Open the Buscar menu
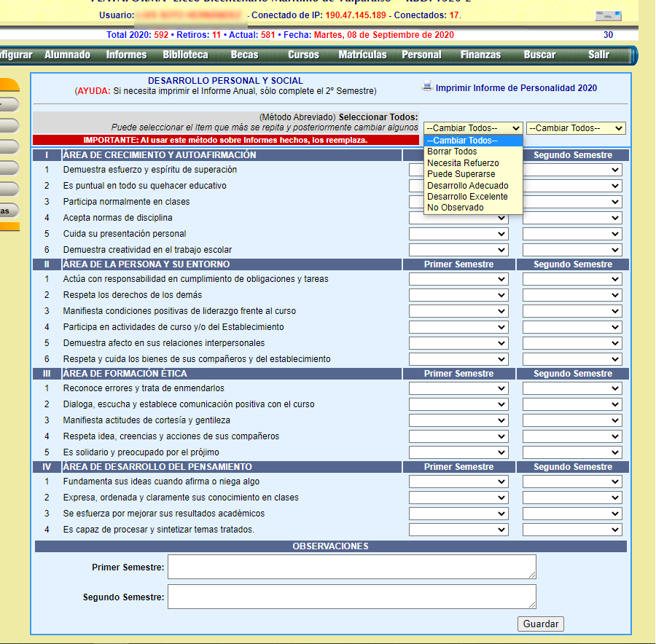 [539, 55]
